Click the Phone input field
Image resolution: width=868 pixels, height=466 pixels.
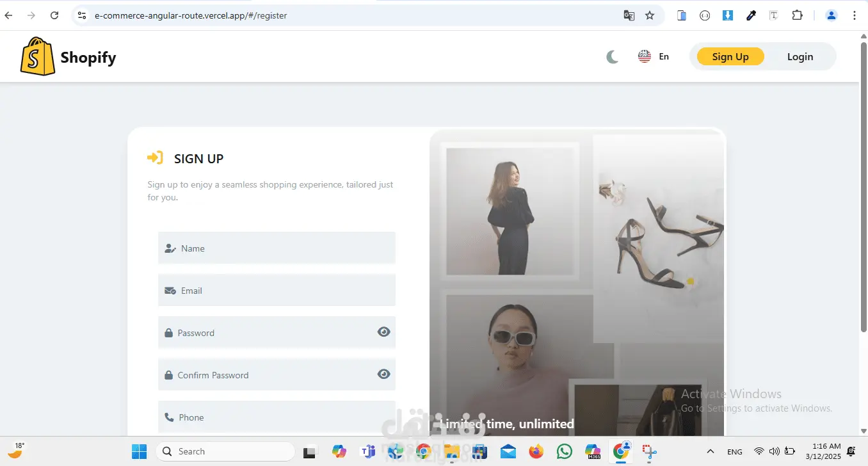click(x=277, y=417)
